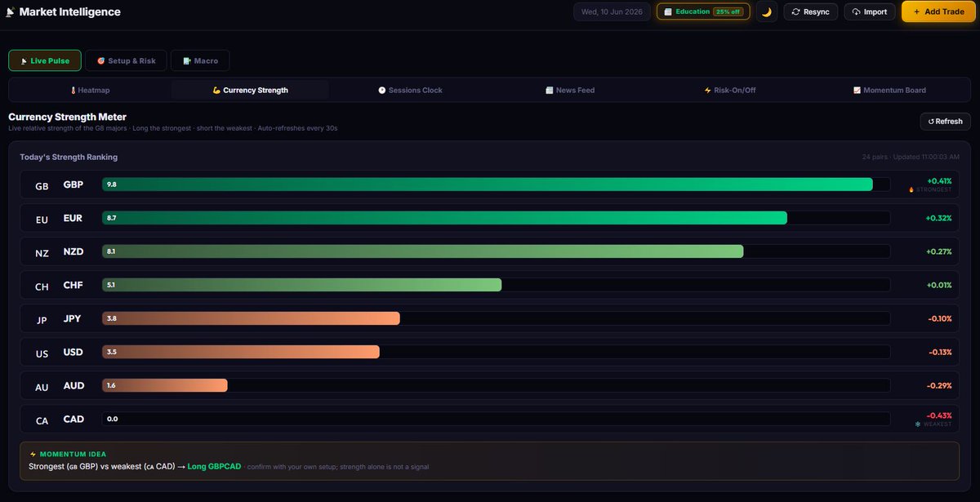Click the target icon in Setup & Risk

click(x=100, y=60)
